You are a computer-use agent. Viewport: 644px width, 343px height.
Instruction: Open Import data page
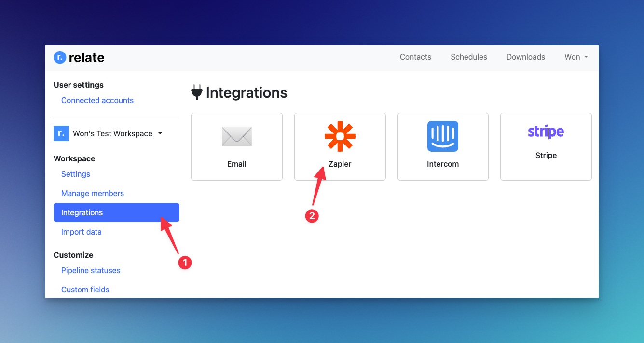coord(82,232)
